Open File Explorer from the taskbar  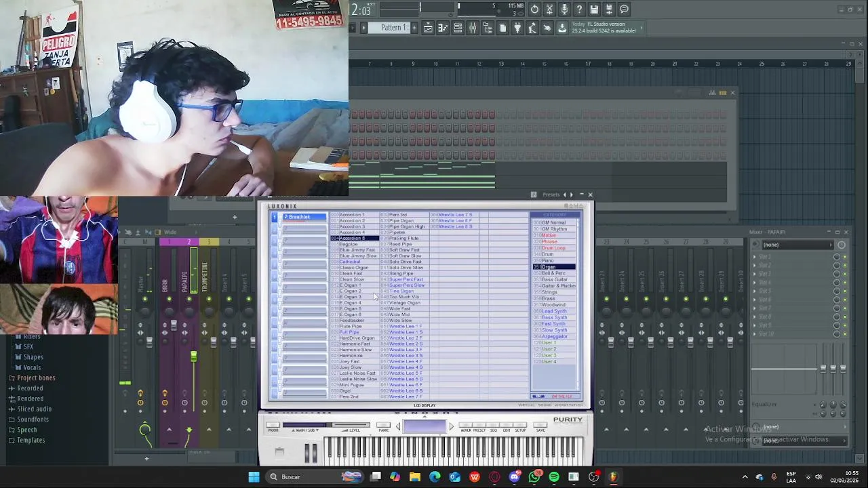click(x=415, y=477)
